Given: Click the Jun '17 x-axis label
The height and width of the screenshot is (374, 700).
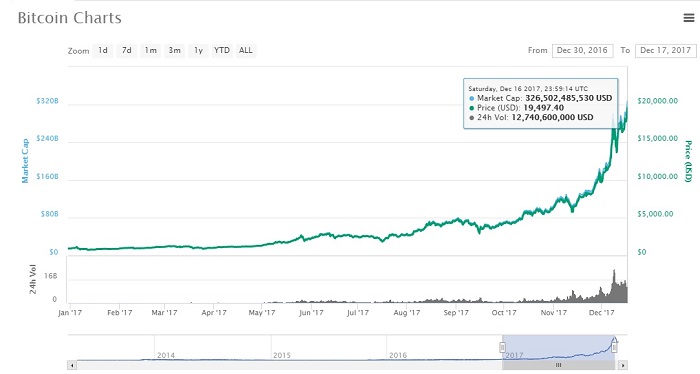Looking at the screenshot, I should (x=311, y=312).
